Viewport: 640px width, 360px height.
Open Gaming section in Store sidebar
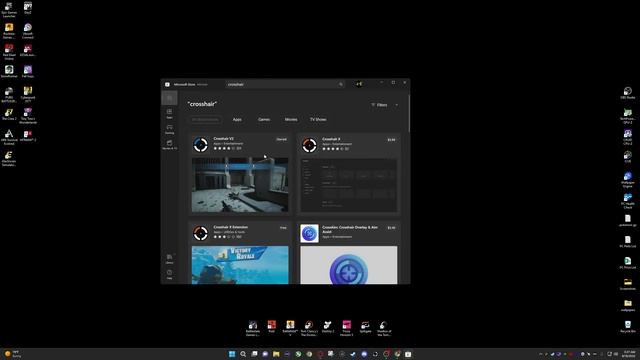(x=169, y=129)
